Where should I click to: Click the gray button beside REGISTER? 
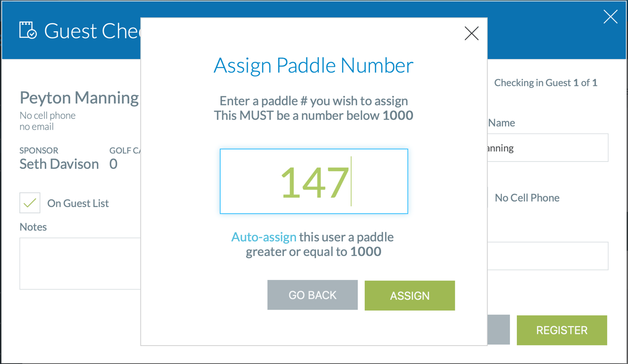pyautogui.click(x=500, y=330)
